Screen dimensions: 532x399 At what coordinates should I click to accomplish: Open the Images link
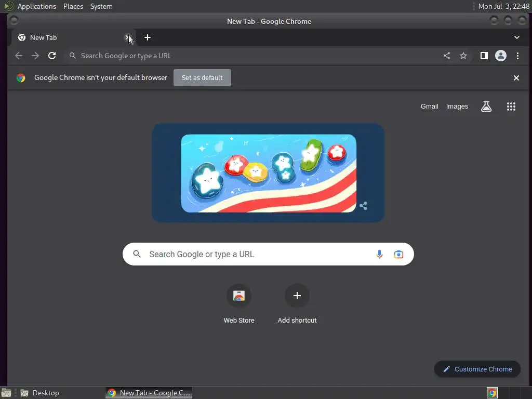457,107
